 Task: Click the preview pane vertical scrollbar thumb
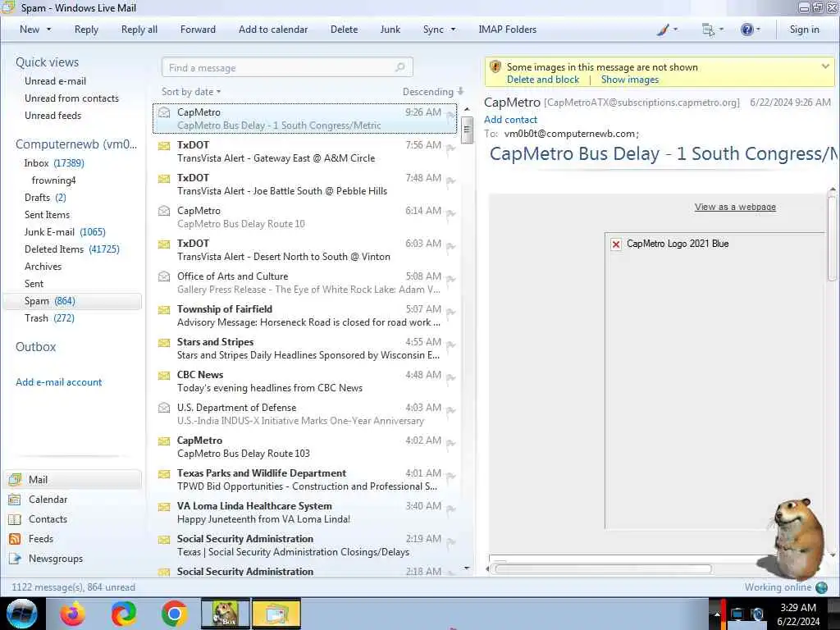832,239
